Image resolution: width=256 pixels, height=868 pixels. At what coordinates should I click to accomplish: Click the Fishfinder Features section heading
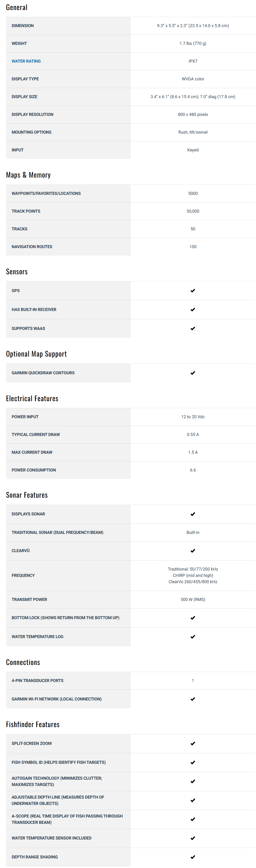[33, 725]
